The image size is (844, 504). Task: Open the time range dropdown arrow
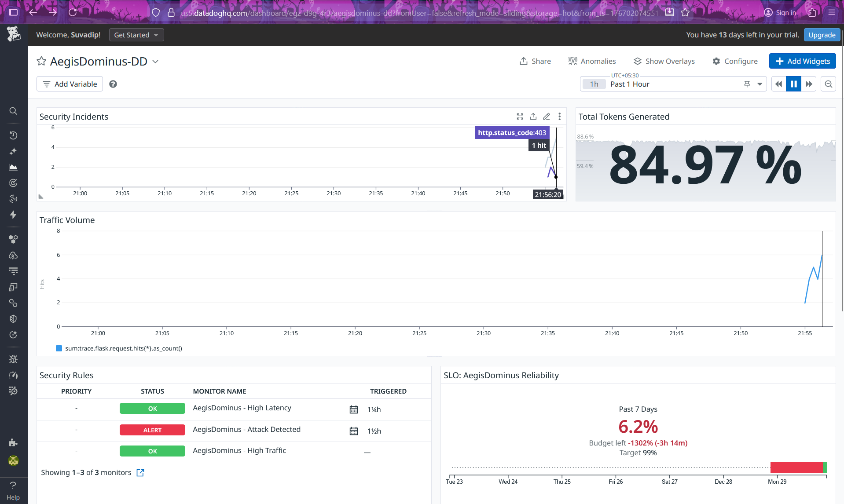click(x=760, y=84)
